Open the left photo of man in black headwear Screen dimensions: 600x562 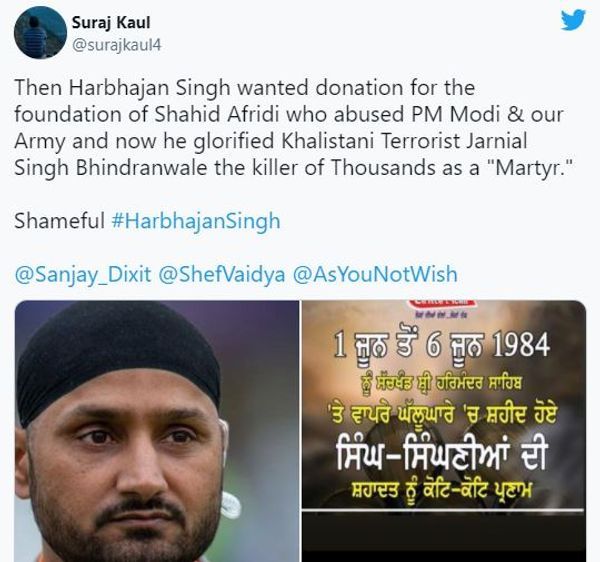(x=157, y=431)
